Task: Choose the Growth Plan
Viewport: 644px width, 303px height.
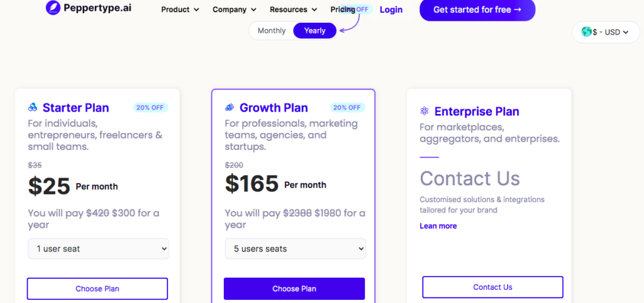Action: pos(294,289)
